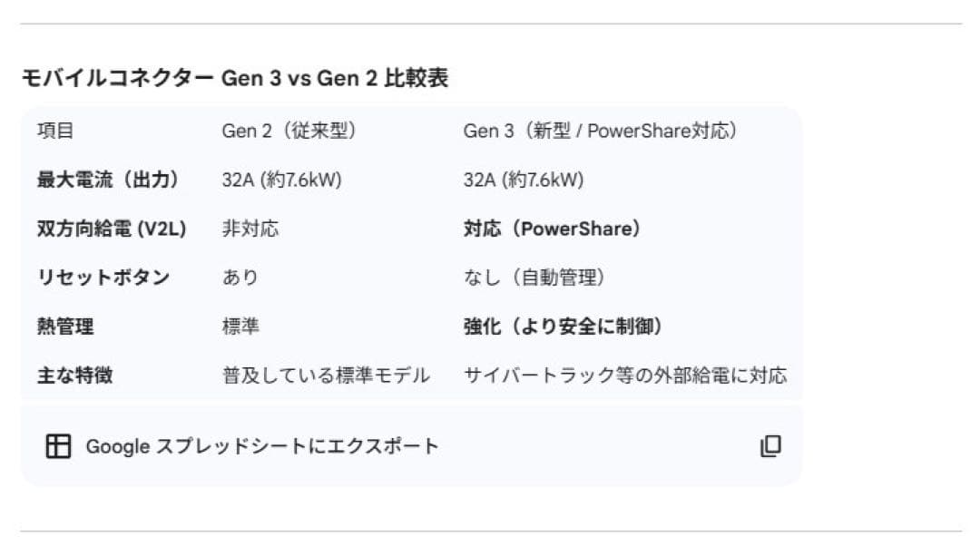
Task: Click the 熱管理 row label
Action: click(64, 326)
